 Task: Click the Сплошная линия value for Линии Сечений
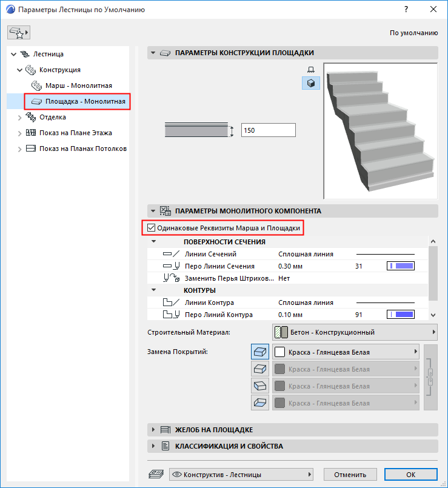click(x=306, y=254)
